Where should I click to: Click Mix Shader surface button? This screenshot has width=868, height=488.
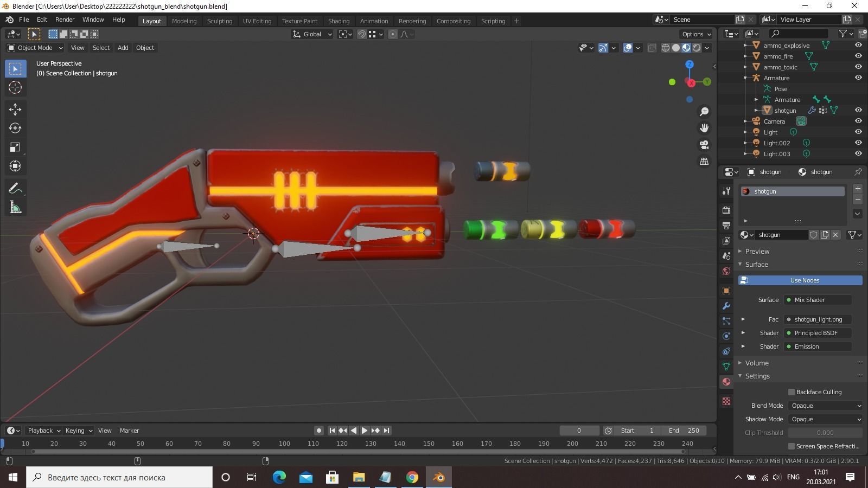coord(818,300)
